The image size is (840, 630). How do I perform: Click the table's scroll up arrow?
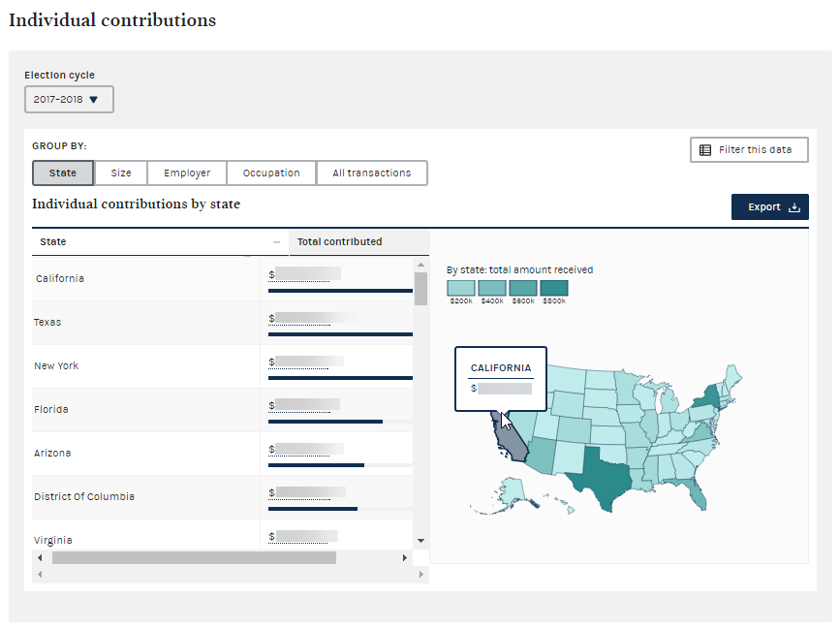tap(420, 265)
